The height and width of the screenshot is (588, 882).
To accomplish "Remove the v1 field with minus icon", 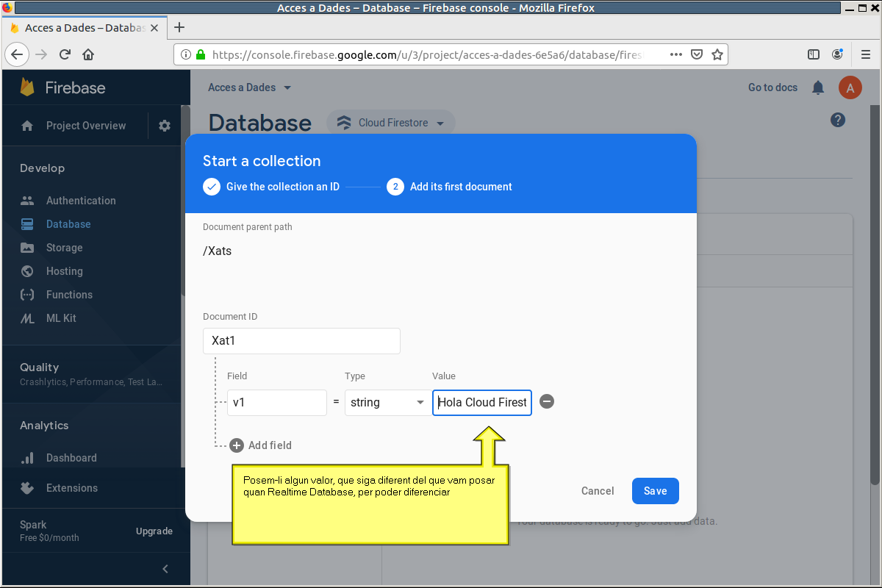I will [x=547, y=401].
